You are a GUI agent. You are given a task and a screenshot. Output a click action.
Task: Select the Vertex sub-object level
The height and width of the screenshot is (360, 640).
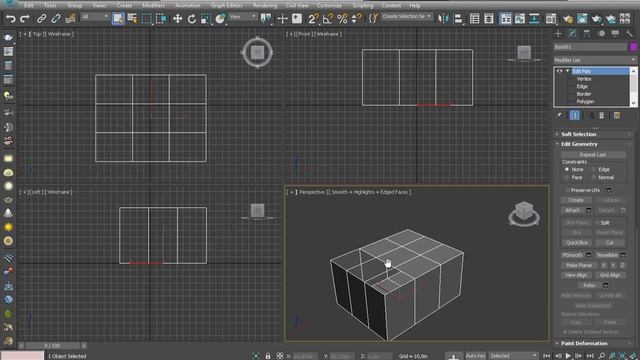584,79
